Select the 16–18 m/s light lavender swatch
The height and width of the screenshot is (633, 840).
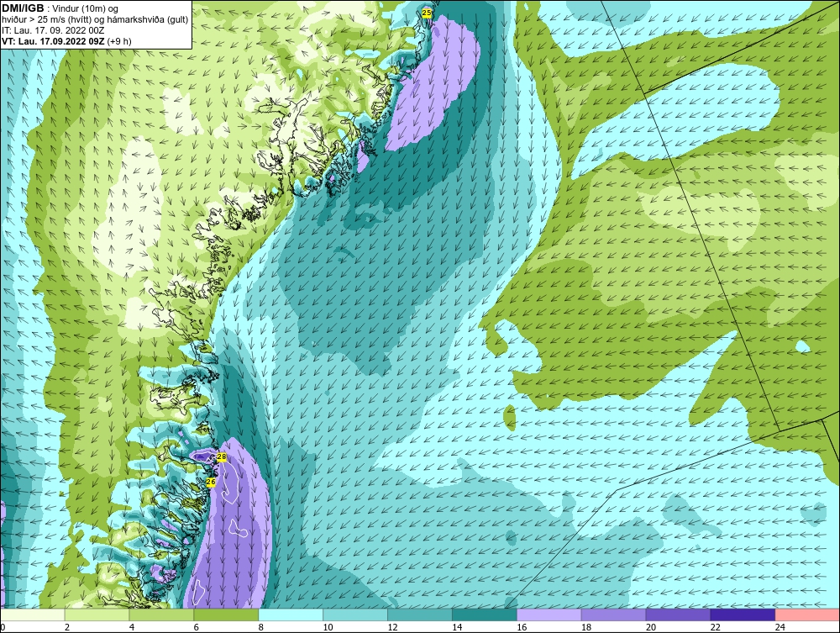(x=549, y=615)
